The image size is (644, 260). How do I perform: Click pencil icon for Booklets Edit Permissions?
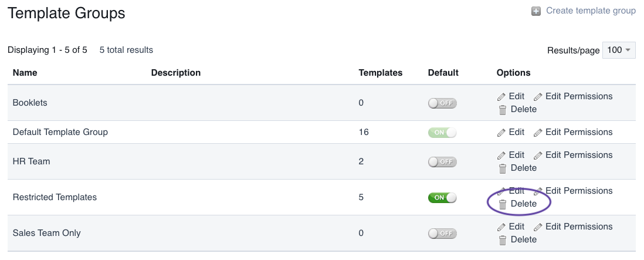click(538, 97)
